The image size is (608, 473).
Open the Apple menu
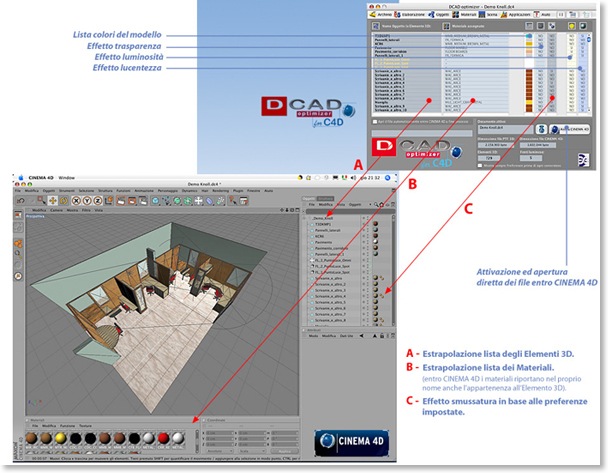click(21, 178)
